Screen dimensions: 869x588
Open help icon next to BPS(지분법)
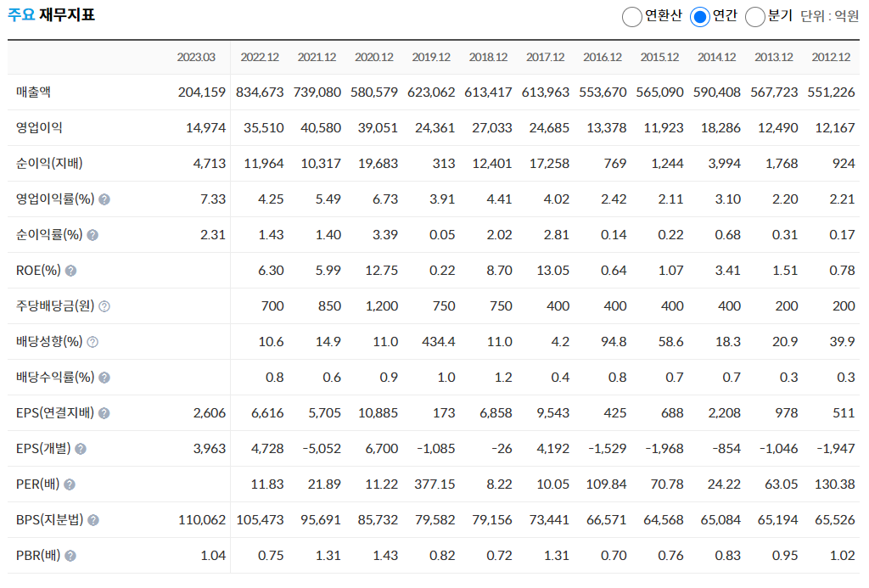point(93,520)
